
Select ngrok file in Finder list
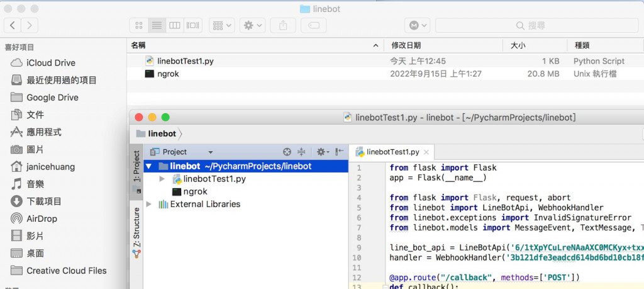point(386,74)
